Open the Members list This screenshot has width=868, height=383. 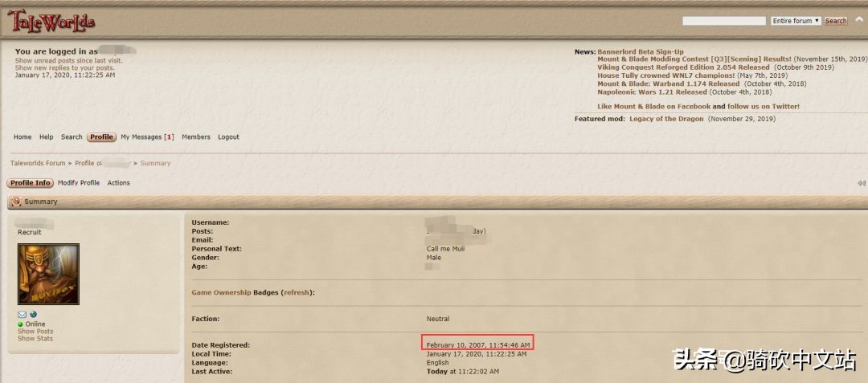(196, 137)
